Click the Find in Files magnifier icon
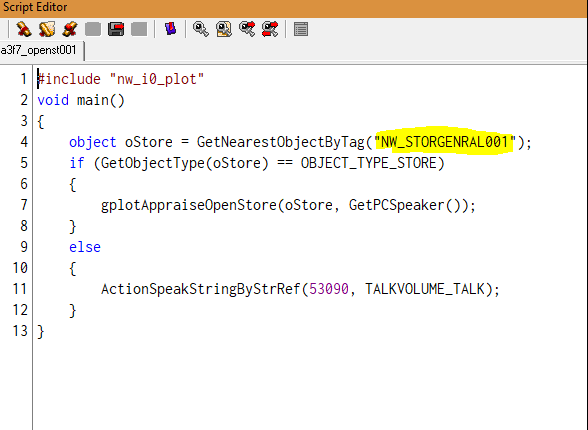 [224, 29]
